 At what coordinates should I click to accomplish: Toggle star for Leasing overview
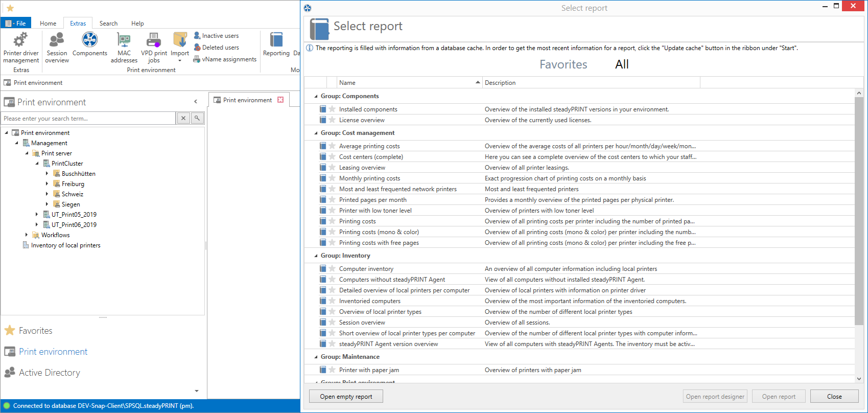click(332, 167)
